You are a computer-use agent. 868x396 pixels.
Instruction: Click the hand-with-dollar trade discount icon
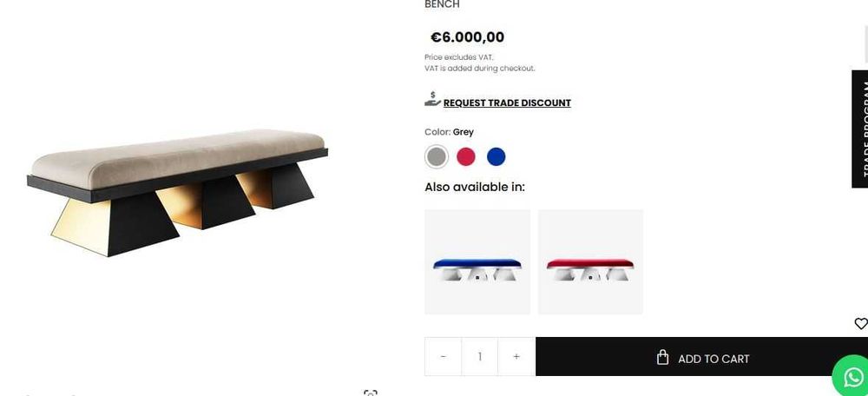point(432,99)
